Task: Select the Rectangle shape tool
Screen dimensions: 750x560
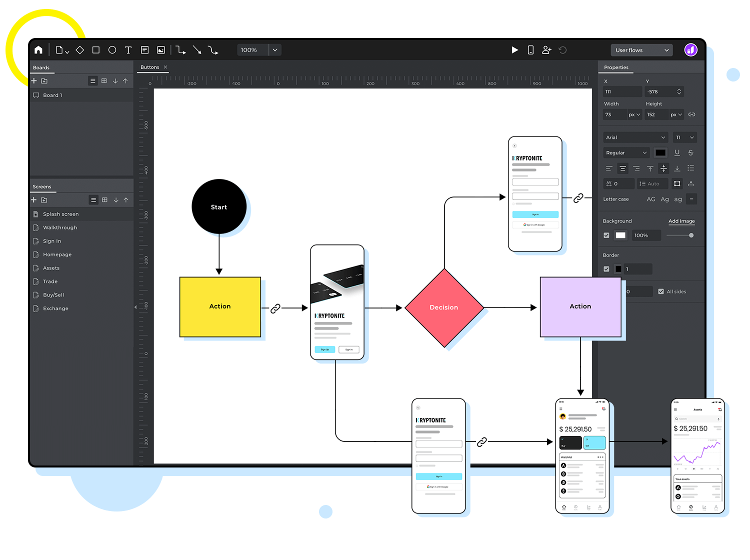Action: pyautogui.click(x=96, y=50)
